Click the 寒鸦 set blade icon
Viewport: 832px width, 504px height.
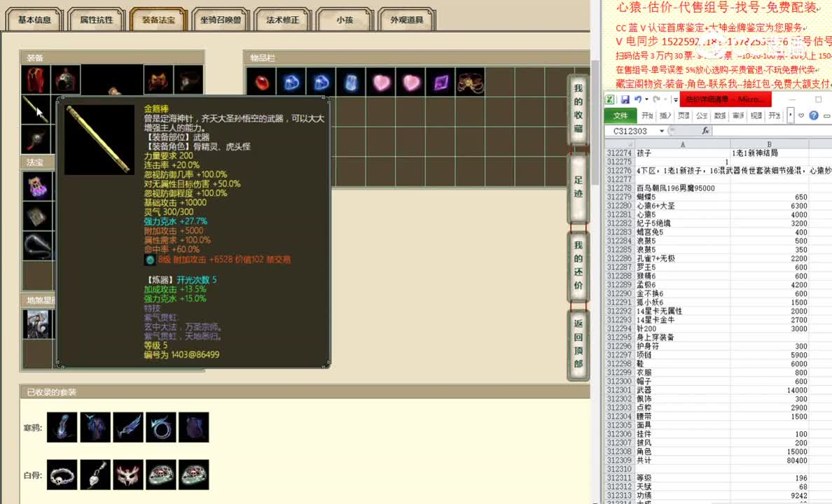pyautogui.click(x=128, y=427)
